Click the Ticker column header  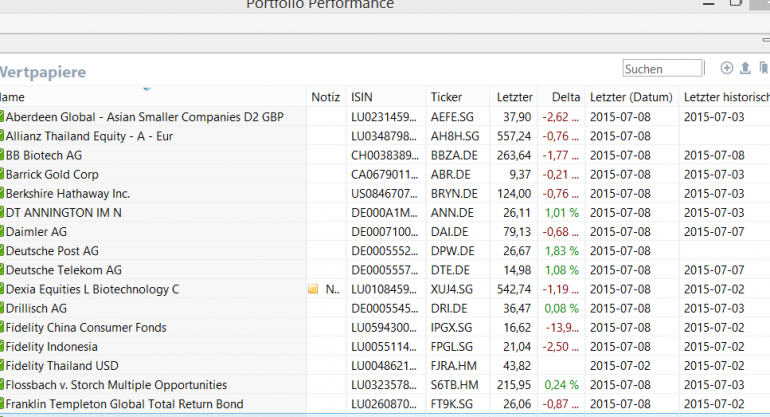(x=446, y=97)
